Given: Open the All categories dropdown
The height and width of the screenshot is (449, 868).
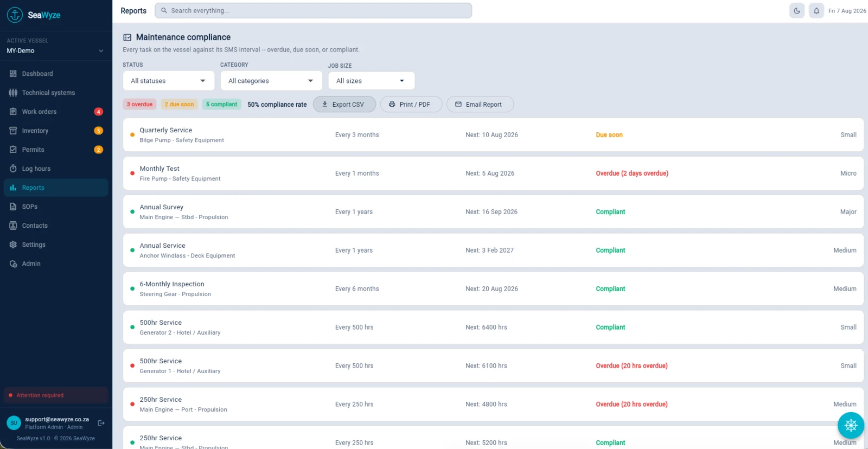Looking at the screenshot, I should [271, 81].
